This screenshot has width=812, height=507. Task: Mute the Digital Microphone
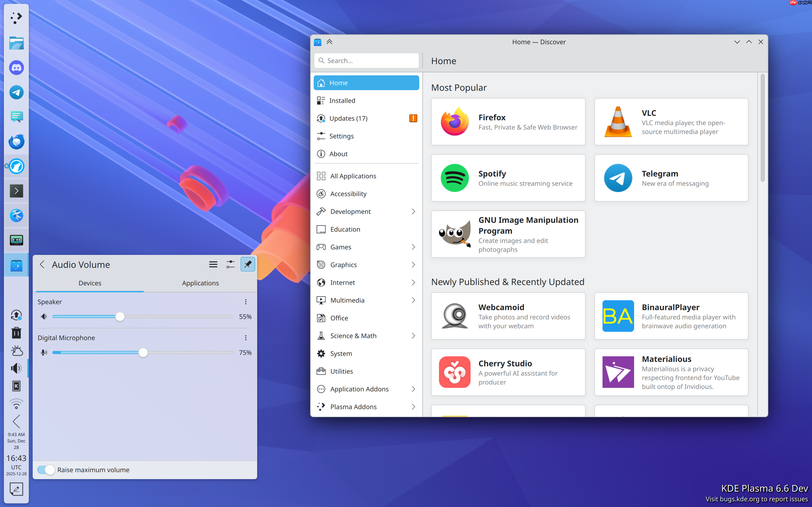coord(44,352)
